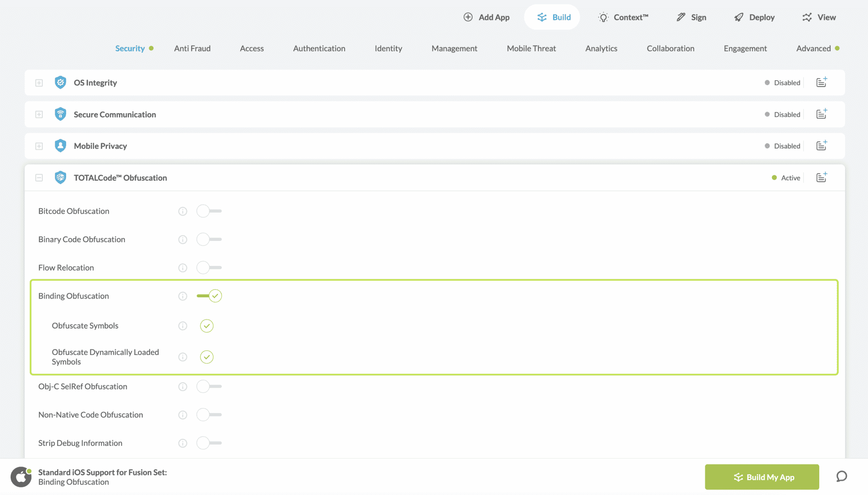Click the Mobile Privacy shield icon

(61, 145)
